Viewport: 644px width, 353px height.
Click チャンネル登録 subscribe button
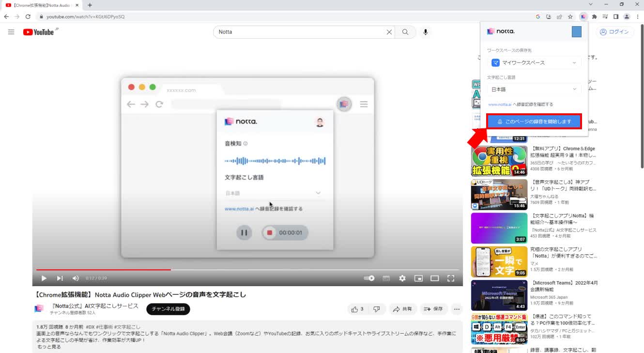tap(168, 309)
